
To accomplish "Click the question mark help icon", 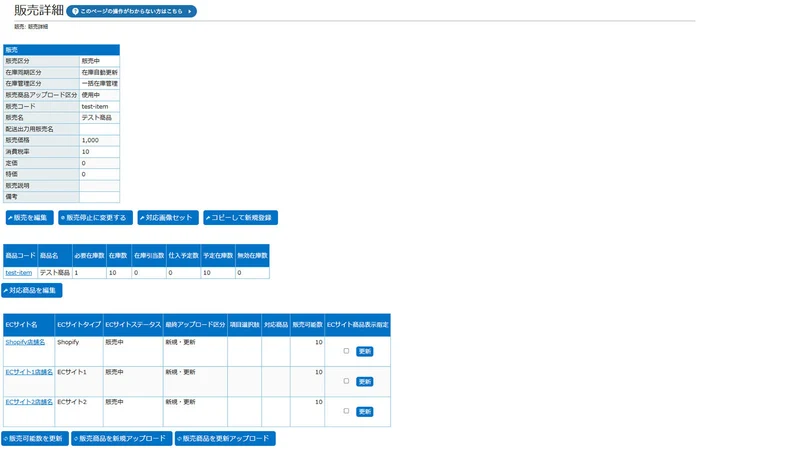I will pos(76,11).
